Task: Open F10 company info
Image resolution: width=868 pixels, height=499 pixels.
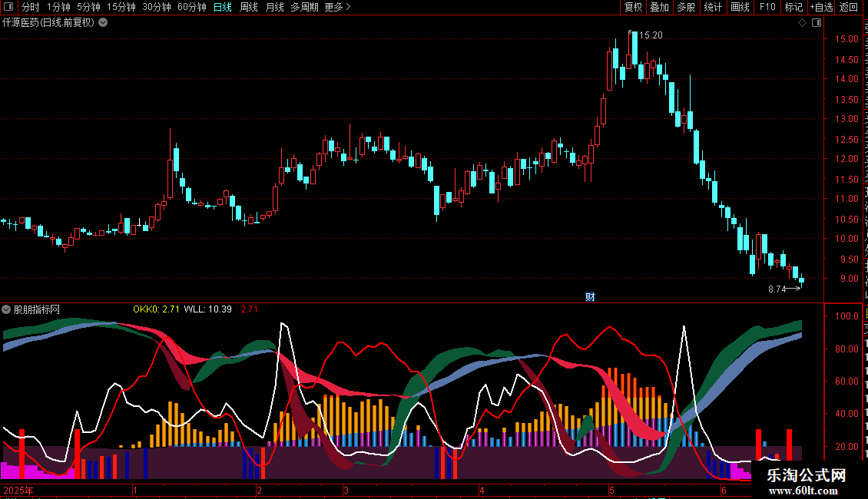Action: 767,7
